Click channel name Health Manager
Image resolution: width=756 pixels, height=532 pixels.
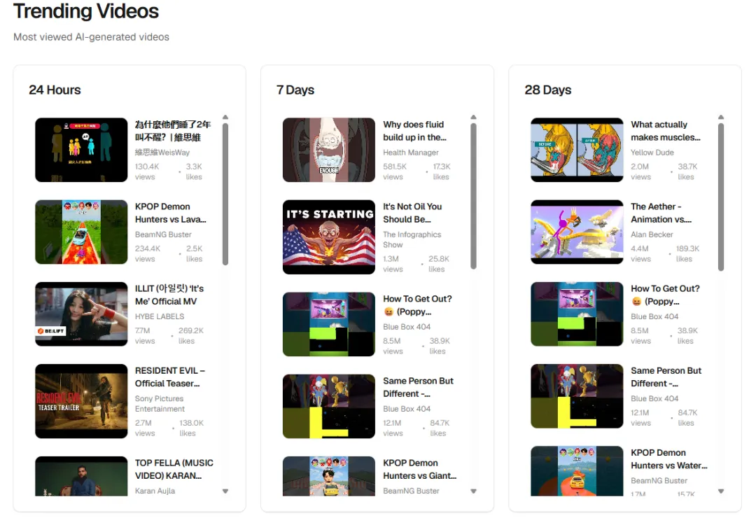point(411,153)
